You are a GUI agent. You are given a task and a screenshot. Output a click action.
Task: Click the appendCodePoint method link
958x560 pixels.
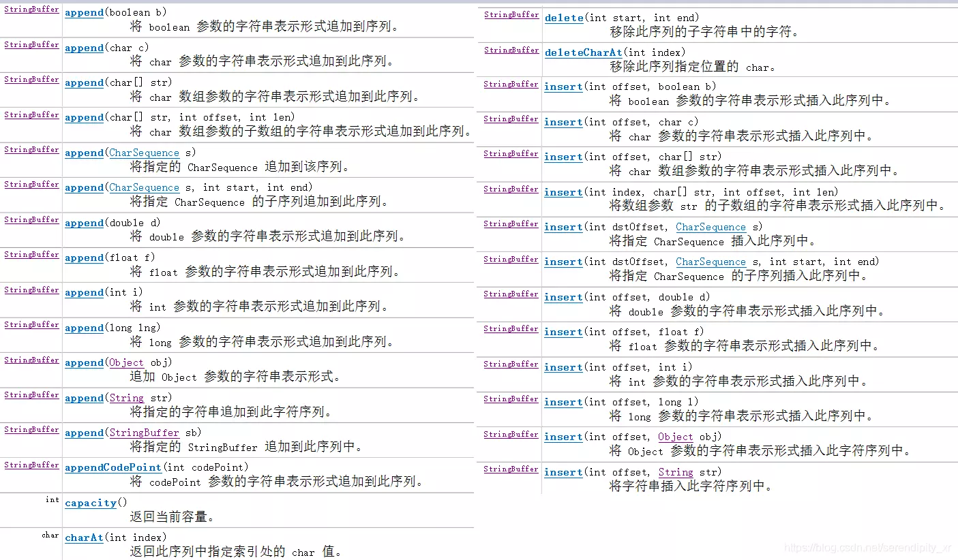pyautogui.click(x=113, y=467)
